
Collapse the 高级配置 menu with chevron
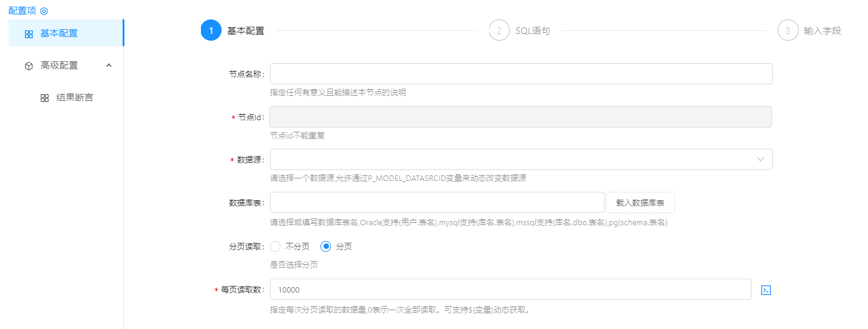[109, 66]
